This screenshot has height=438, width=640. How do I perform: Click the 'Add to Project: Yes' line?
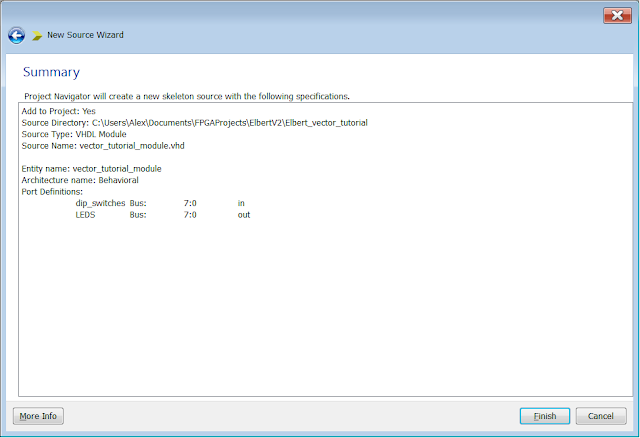click(x=58, y=111)
